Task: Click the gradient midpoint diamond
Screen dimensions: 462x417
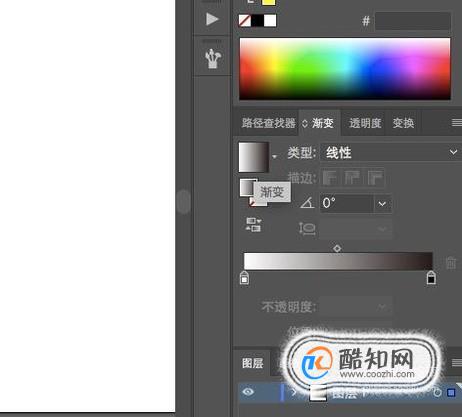Action: [337, 248]
